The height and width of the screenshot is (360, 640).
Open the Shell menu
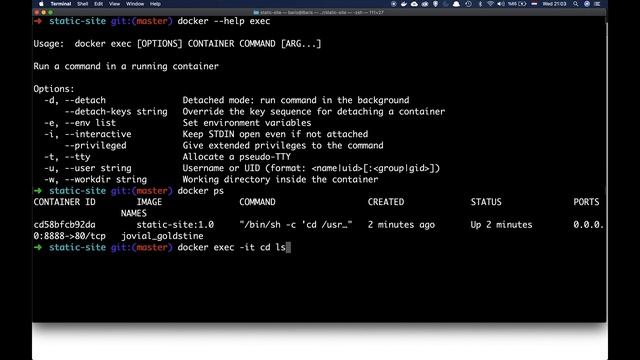82,4
